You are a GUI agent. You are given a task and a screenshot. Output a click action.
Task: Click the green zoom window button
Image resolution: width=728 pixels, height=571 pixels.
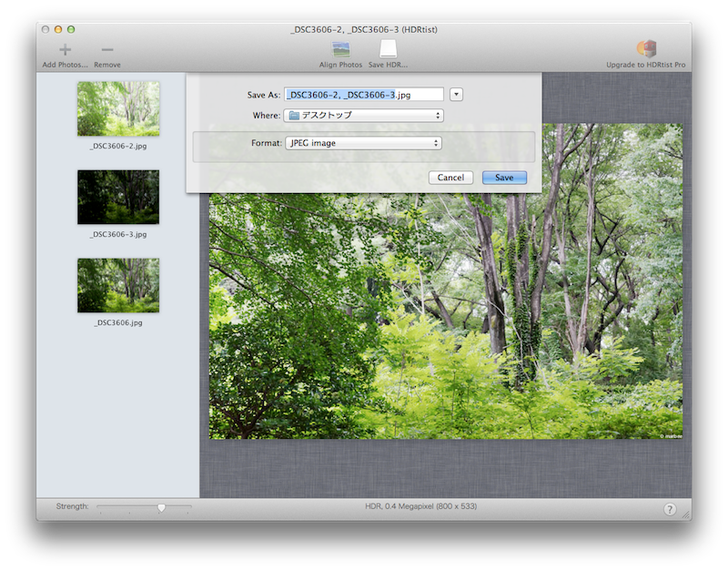[x=71, y=30]
